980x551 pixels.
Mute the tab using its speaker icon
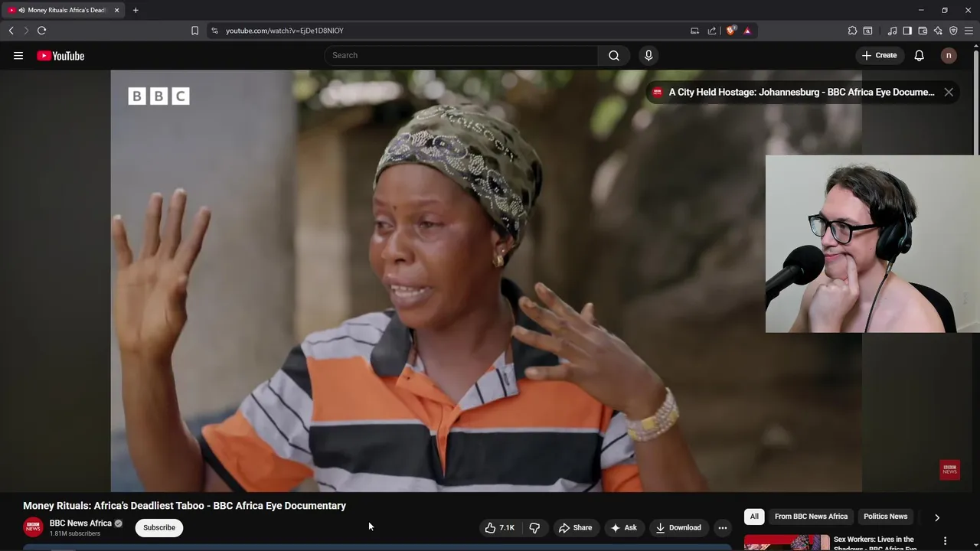[x=21, y=10]
